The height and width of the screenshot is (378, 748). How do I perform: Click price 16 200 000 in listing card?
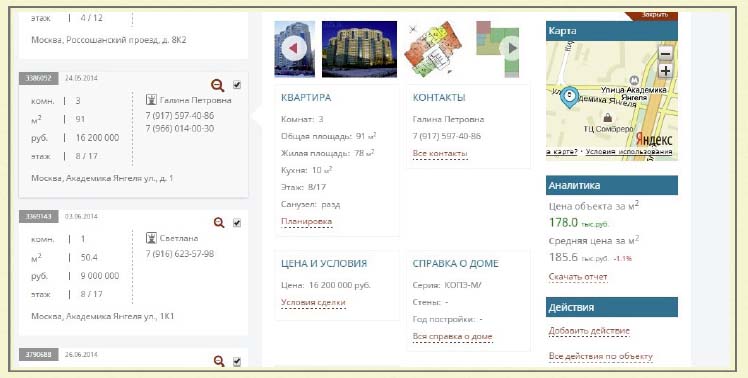point(97,137)
